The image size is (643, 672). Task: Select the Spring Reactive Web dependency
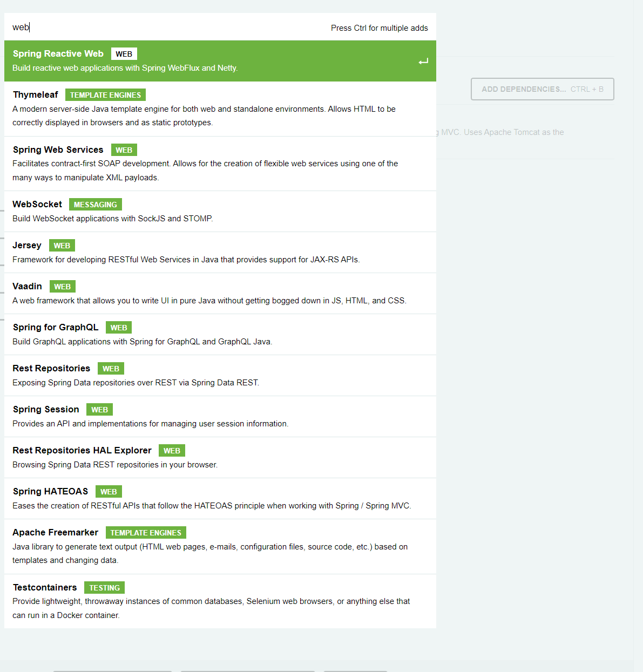(x=220, y=61)
